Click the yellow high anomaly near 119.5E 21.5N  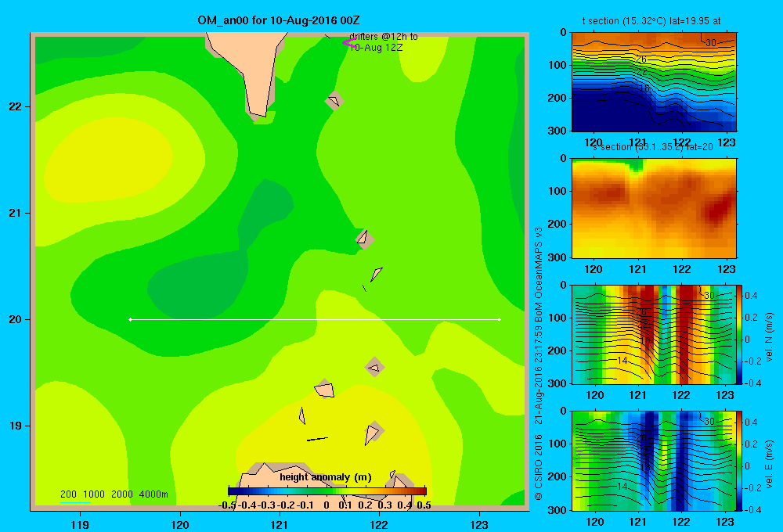(110, 160)
